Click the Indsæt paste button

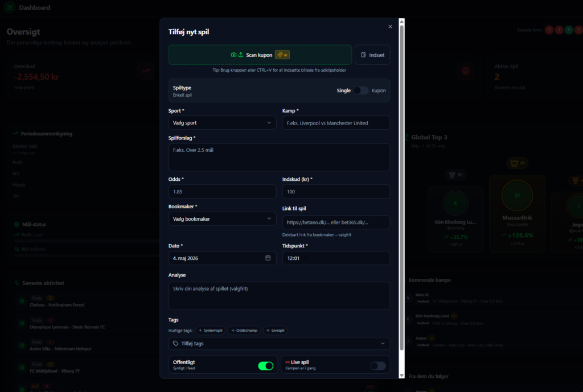click(372, 55)
